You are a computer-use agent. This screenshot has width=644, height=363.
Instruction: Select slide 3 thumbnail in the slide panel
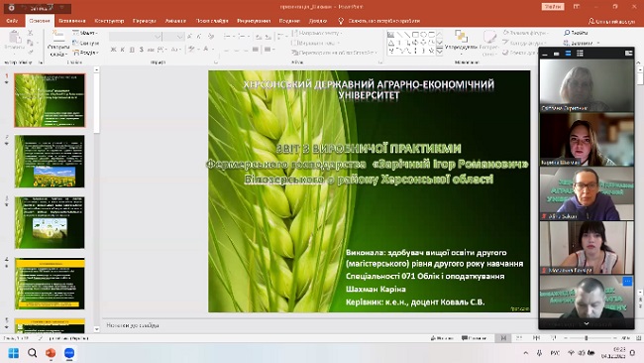coord(50,222)
